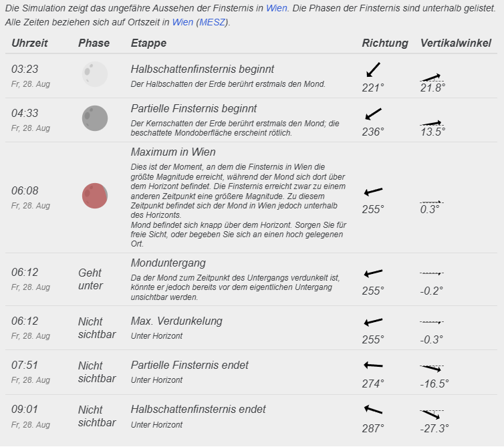Click the 13.5° vertical angle indicator
504x447 pixels.
point(432,123)
